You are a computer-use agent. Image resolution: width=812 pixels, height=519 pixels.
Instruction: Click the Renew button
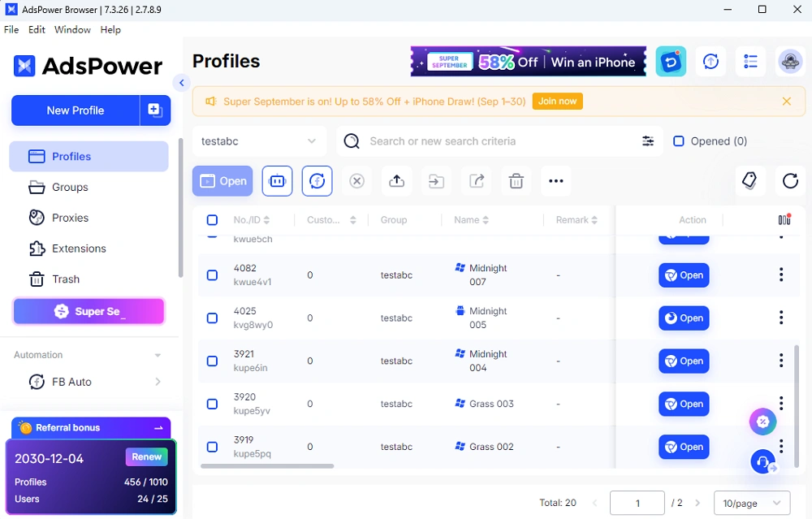coord(146,456)
